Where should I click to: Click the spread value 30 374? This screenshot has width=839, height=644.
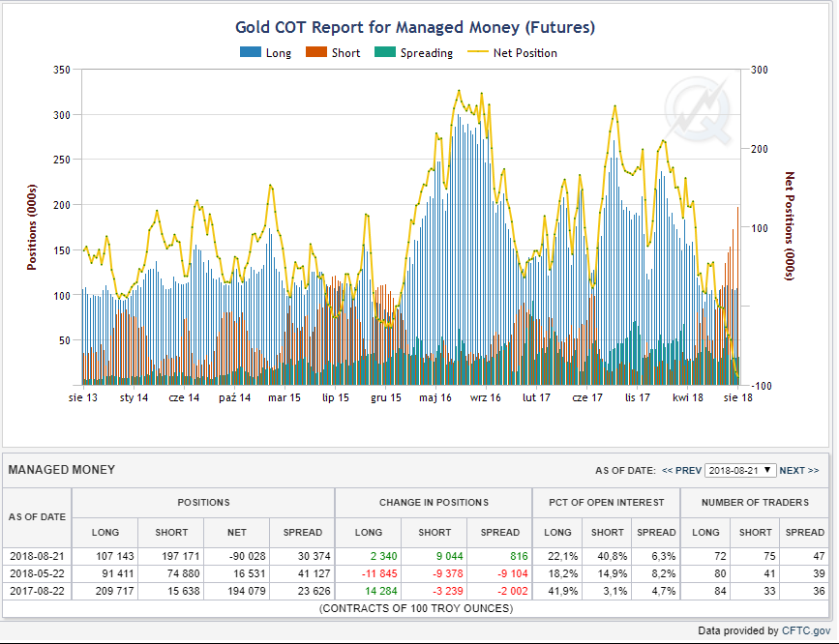(x=315, y=556)
